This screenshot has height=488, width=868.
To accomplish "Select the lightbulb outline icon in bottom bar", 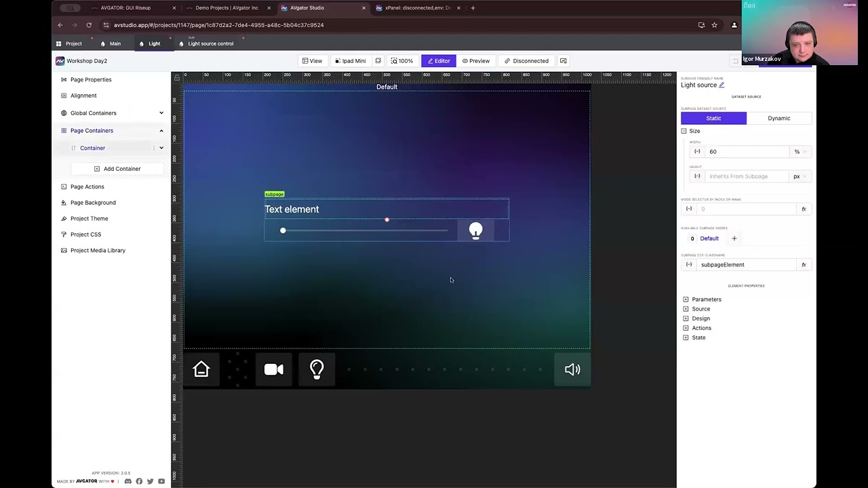I will [317, 369].
